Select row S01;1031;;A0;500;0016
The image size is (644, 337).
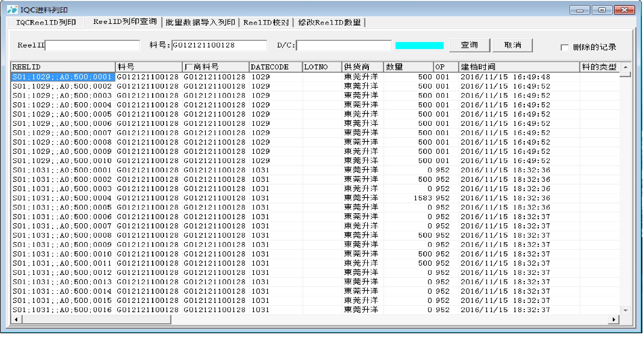click(315, 310)
